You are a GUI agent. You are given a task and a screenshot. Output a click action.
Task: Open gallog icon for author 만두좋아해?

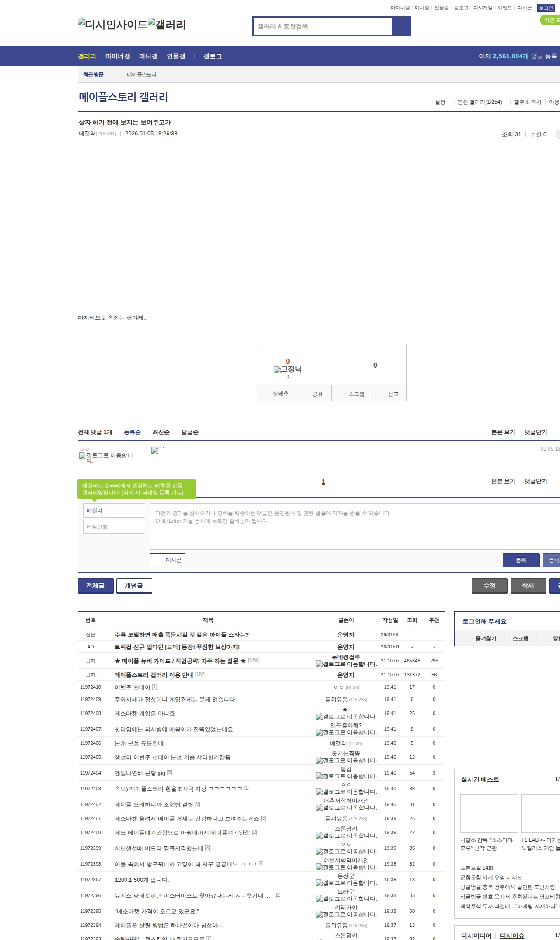[346, 732]
